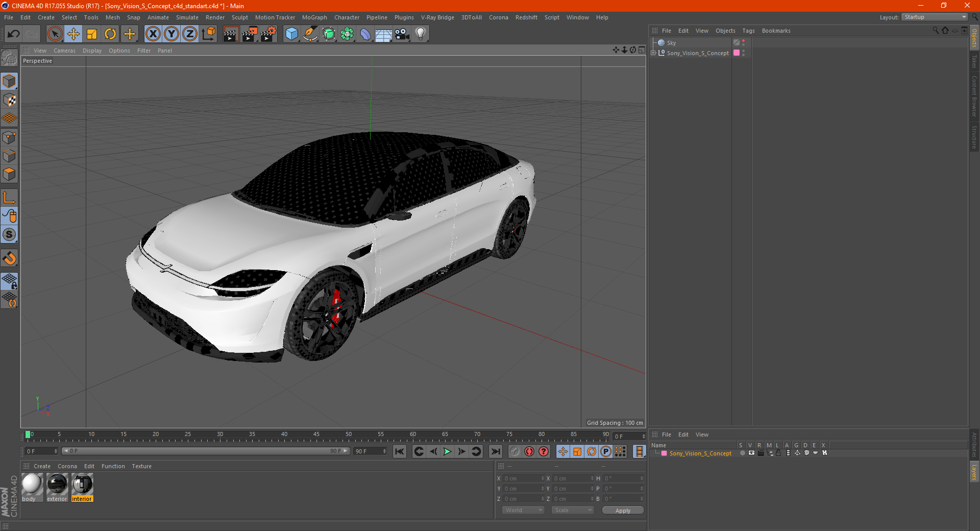Select the exterior material thumbnail
Viewport: 980px width, 531px height.
click(57, 487)
